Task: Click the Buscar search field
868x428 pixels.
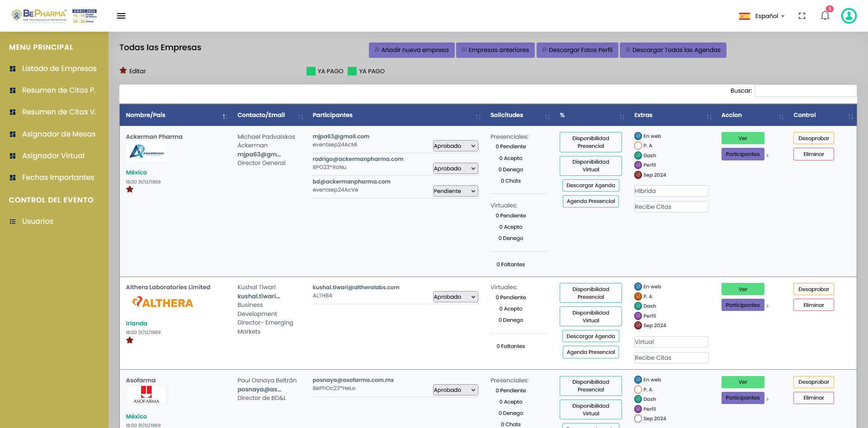Action: [805, 91]
